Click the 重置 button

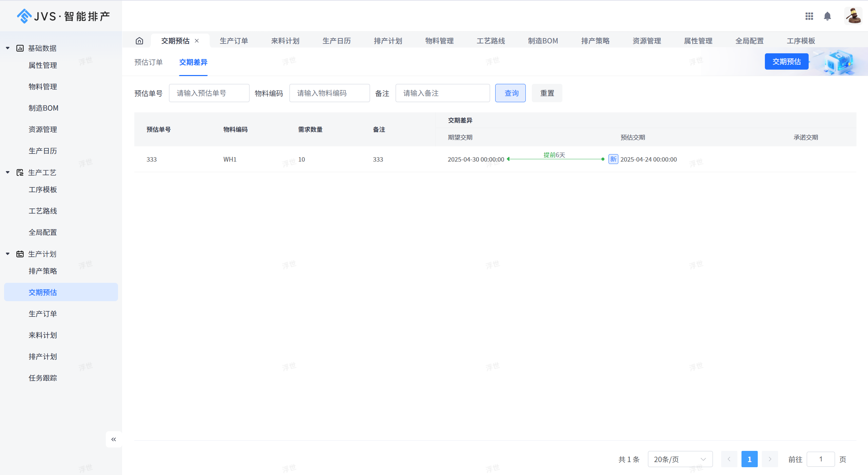547,93
